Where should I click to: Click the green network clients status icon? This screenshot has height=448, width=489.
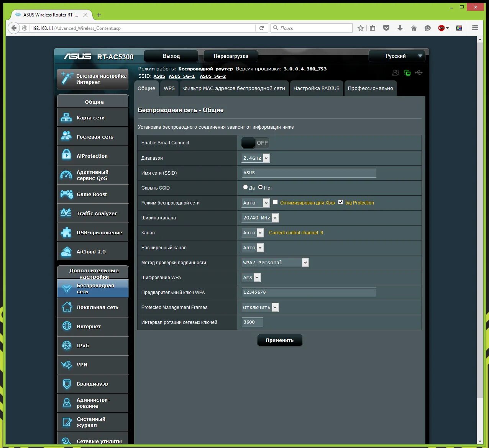[x=407, y=73]
